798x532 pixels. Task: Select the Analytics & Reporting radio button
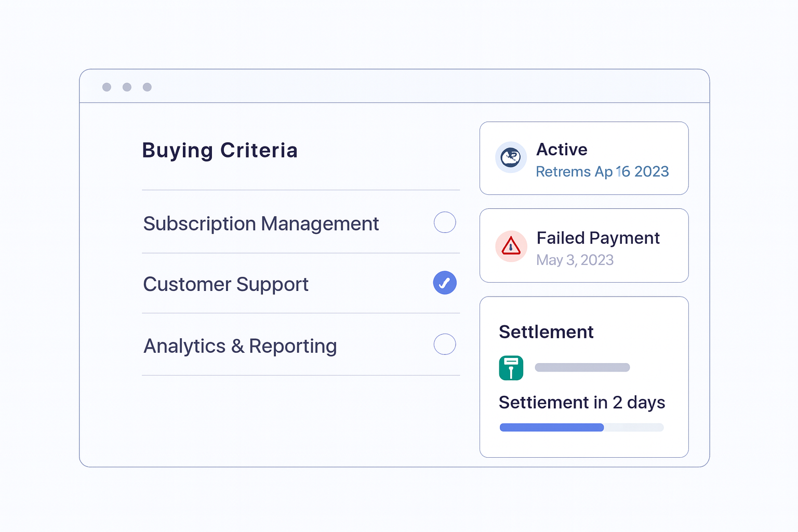[445, 344]
